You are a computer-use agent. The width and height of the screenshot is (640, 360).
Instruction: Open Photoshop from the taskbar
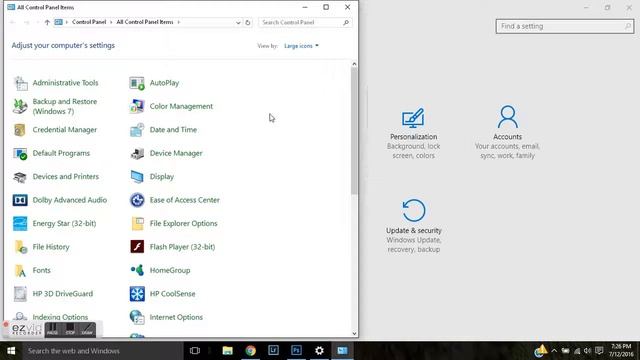point(296,351)
